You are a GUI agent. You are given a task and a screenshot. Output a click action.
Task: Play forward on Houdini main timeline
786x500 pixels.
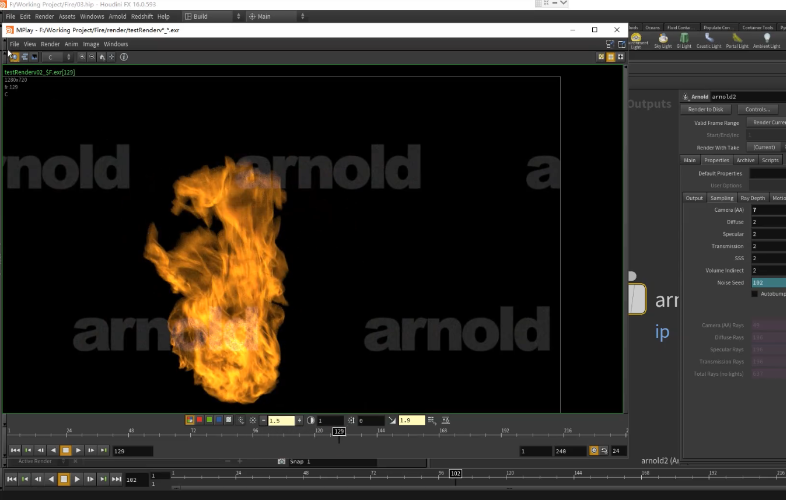[x=77, y=479]
